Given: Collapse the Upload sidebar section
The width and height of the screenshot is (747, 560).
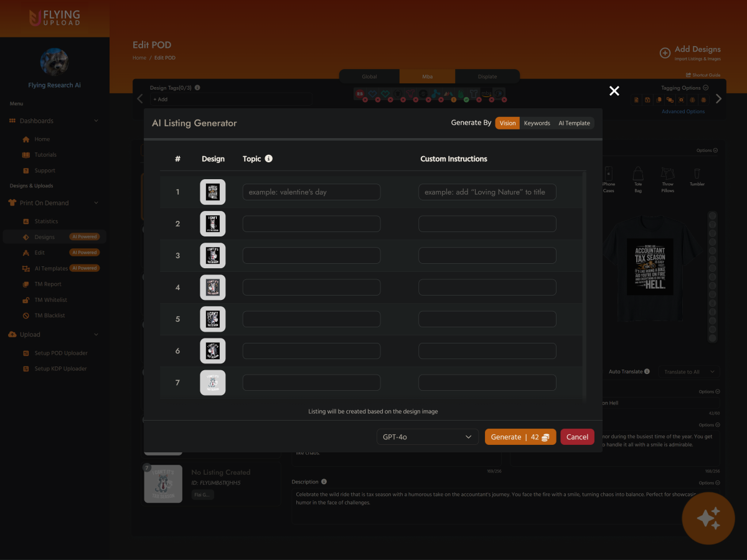Looking at the screenshot, I should pyautogui.click(x=96, y=334).
